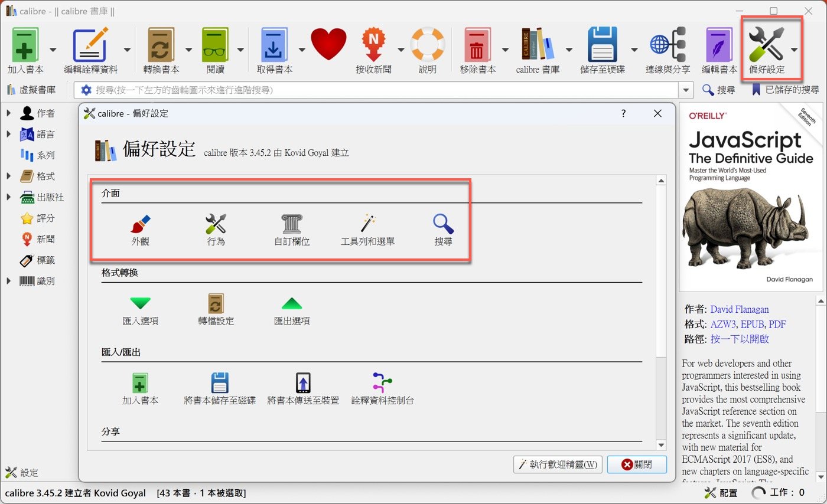Expand the 取得書本 dropdown arrow
The image size is (827, 504).
pyautogui.click(x=301, y=50)
